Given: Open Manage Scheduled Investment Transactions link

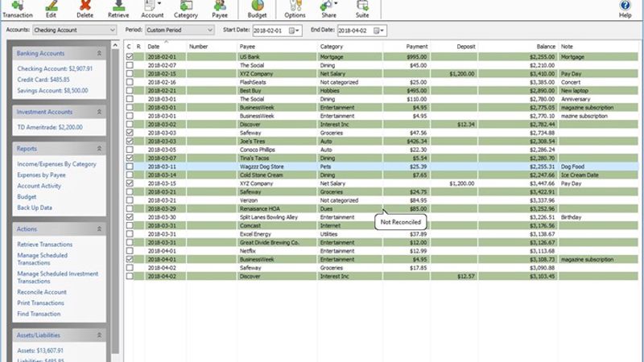Looking at the screenshot, I should pyautogui.click(x=57, y=278).
